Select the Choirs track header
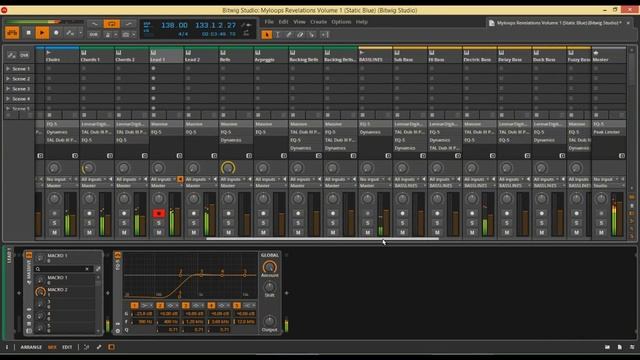640x360 pixels. [62, 56]
